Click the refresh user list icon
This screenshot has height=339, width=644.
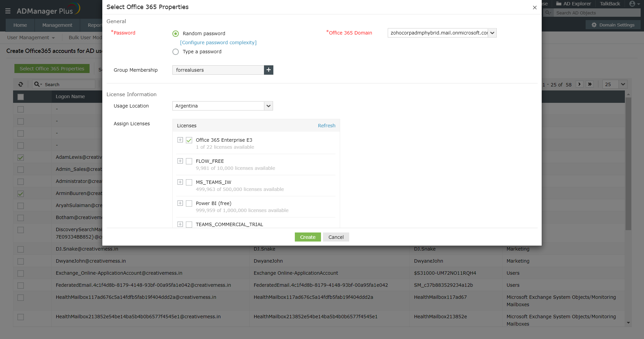coord(21,84)
